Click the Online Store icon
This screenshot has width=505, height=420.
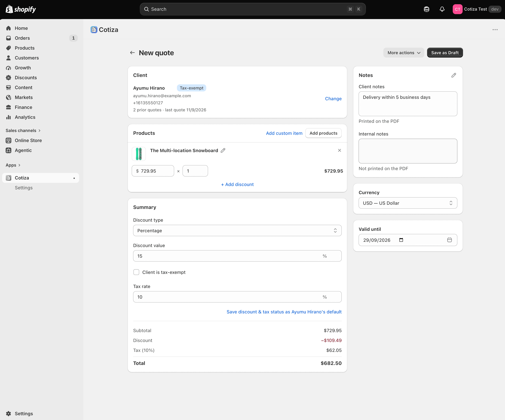coord(8,140)
